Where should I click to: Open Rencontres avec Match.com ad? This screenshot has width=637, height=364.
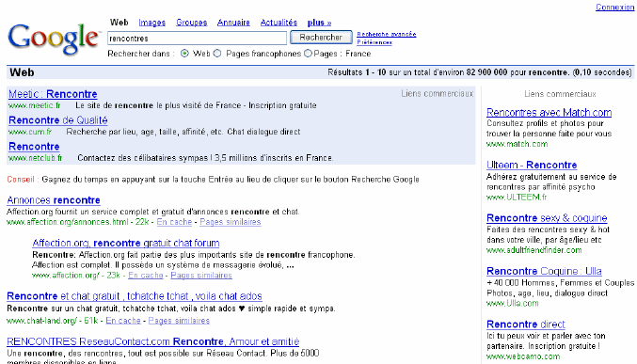click(549, 113)
